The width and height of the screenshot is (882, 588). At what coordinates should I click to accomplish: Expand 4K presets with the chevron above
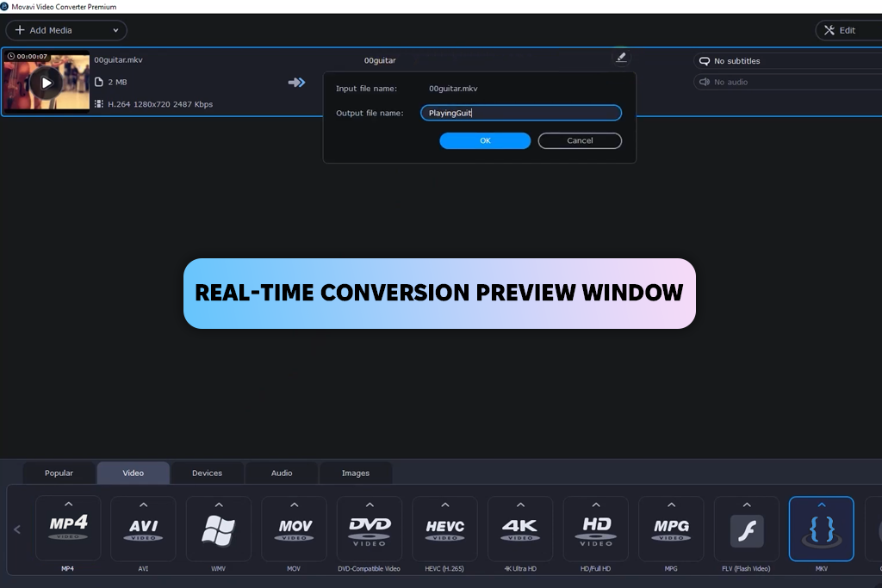click(520, 504)
